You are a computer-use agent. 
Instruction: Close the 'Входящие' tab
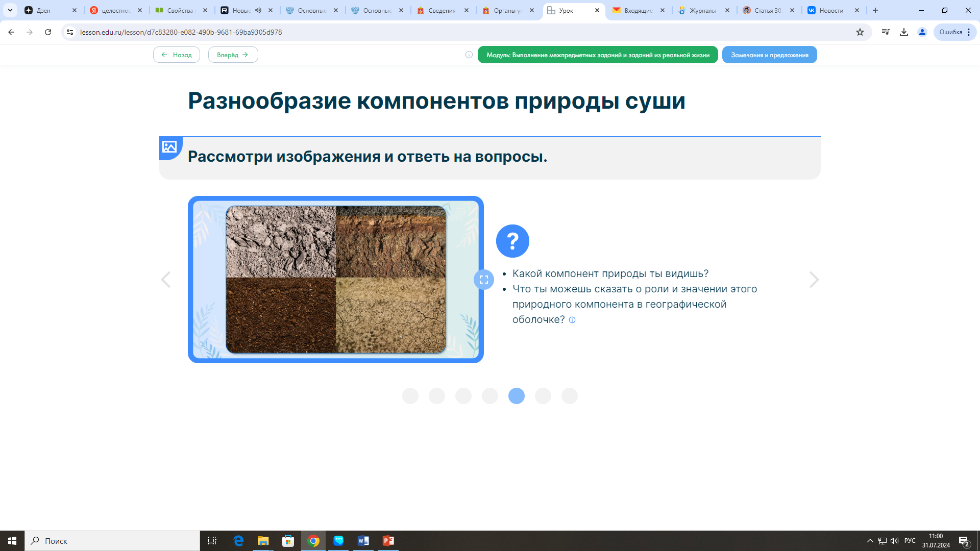coord(663,10)
